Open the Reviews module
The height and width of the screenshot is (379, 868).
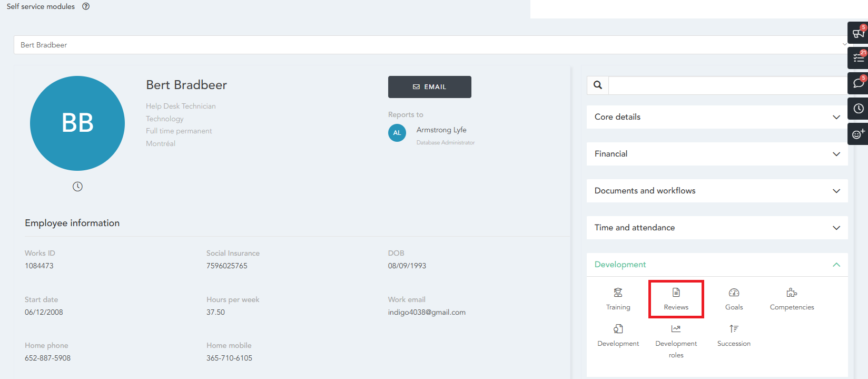tap(676, 299)
